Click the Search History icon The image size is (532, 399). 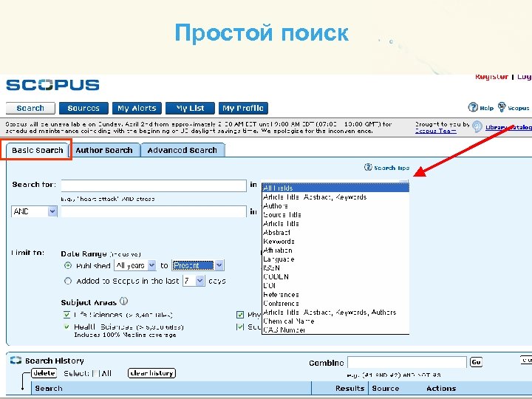[x=16, y=361]
